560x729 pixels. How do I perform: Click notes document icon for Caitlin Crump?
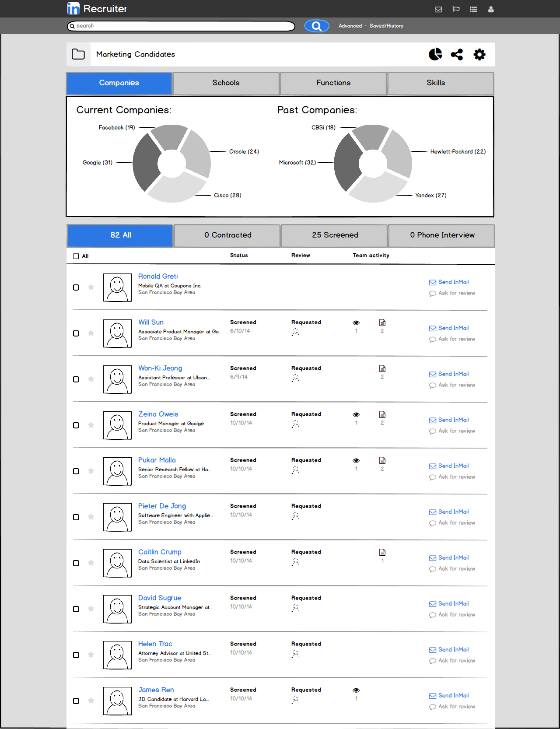(x=382, y=552)
